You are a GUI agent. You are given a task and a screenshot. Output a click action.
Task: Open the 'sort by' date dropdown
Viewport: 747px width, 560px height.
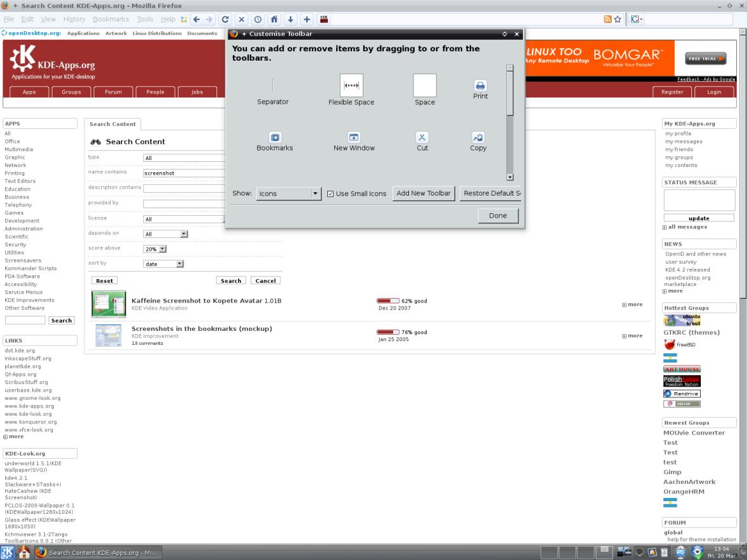click(x=163, y=264)
